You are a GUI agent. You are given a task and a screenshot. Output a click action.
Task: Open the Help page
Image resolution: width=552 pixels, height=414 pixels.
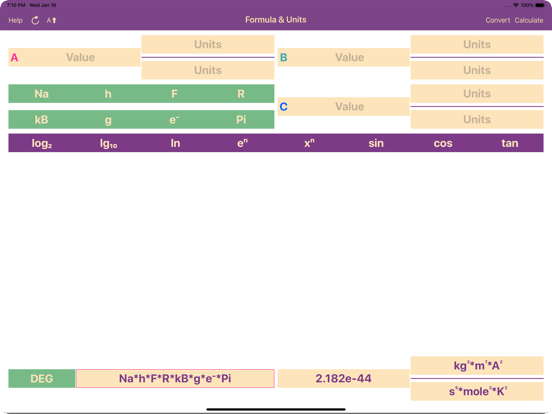(15, 20)
